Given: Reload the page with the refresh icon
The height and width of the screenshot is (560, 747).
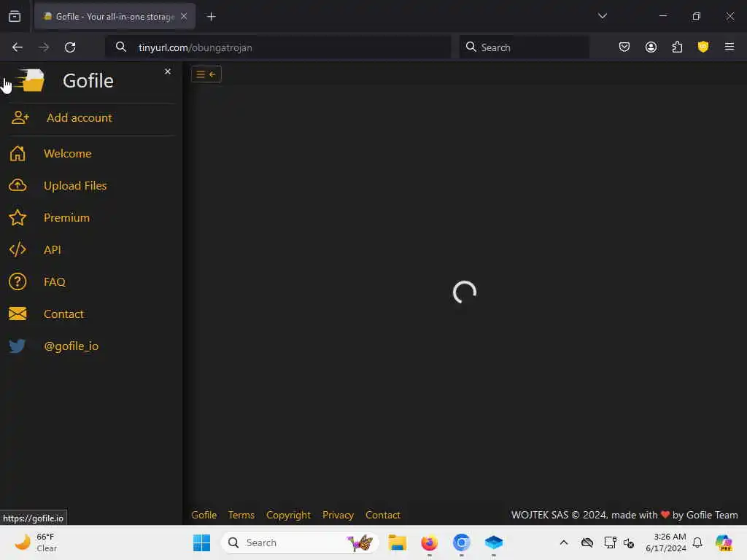Looking at the screenshot, I should click(x=70, y=47).
